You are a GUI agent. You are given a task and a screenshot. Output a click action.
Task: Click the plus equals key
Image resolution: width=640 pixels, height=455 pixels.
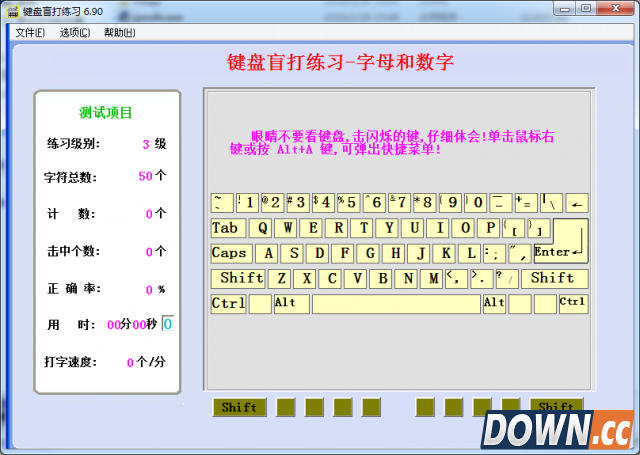(x=526, y=203)
